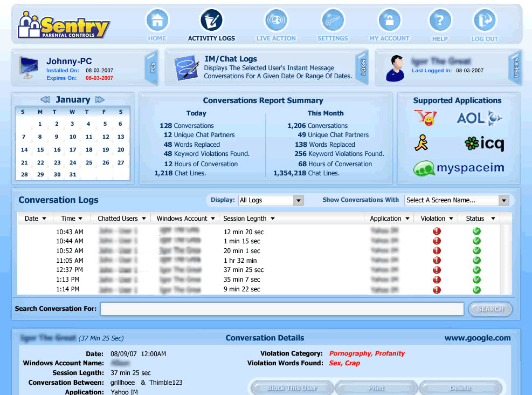Screen dimensions: 532x395
Task: Select January 26 in the calendar
Action: (106, 162)
